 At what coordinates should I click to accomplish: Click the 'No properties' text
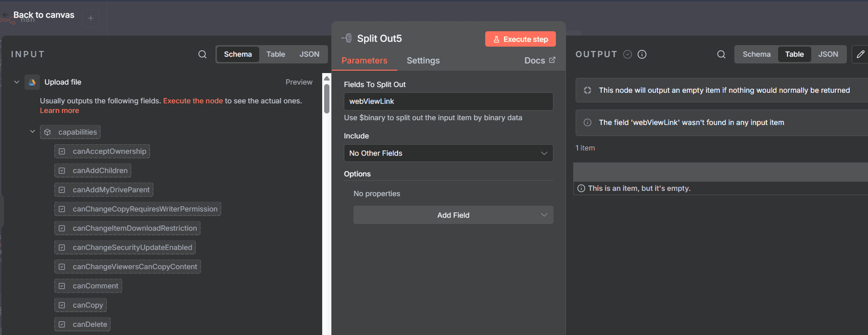pyautogui.click(x=377, y=194)
